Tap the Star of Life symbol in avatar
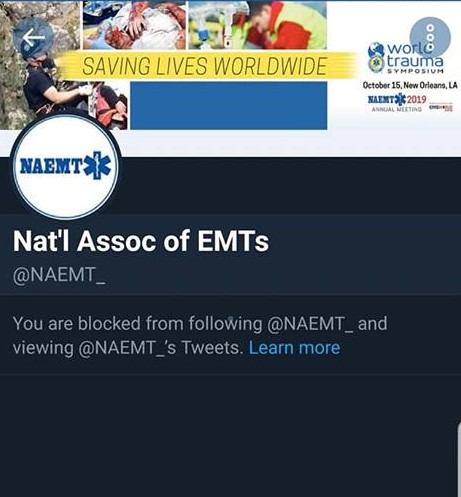The image size is (461, 497). [x=97, y=166]
